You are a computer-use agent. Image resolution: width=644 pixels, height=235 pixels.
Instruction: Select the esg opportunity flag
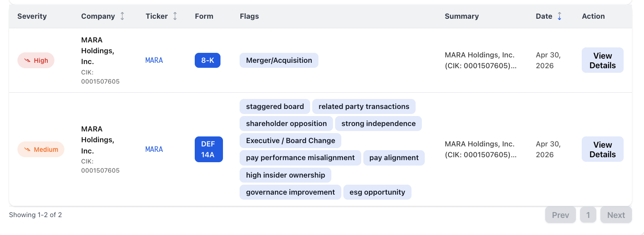[x=377, y=192]
